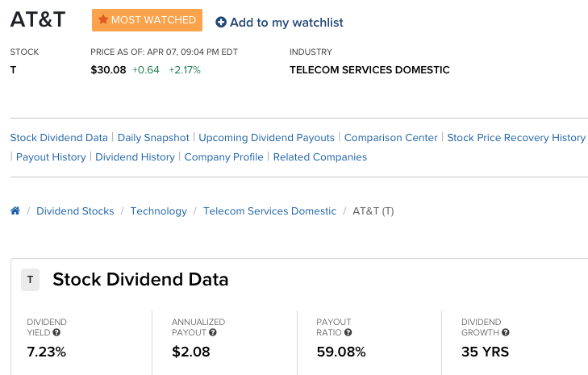Open Telecom Services Domestic breadcrumb
The height and width of the screenshot is (375, 588).
pos(269,211)
